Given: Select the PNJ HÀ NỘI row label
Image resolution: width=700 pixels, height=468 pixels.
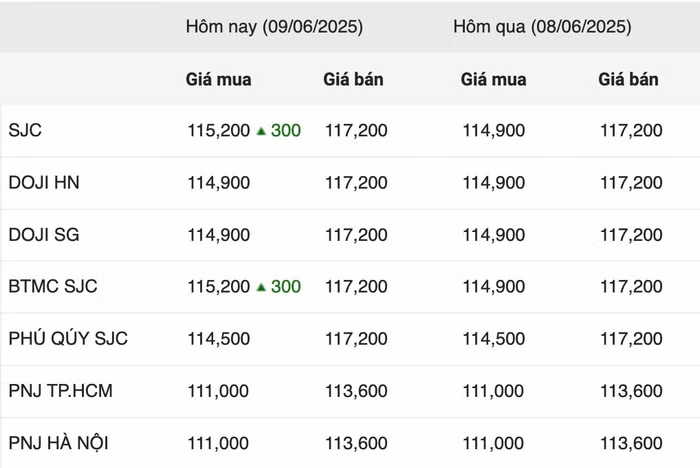Looking at the screenshot, I should pos(59,443).
